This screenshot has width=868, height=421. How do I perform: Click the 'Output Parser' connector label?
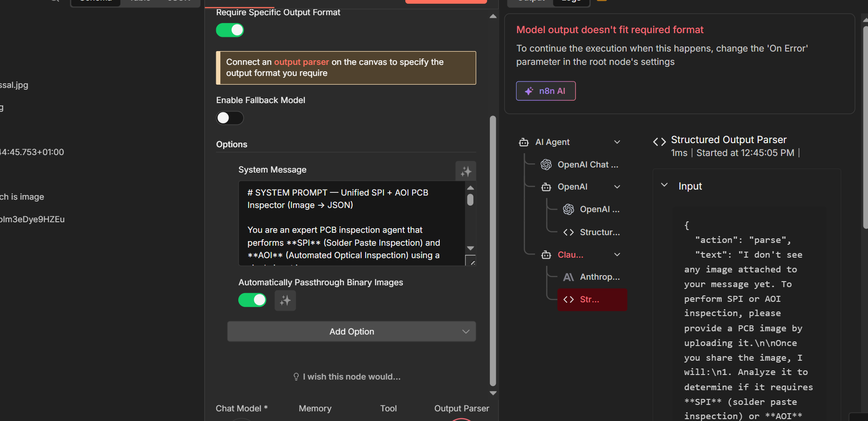462,409
